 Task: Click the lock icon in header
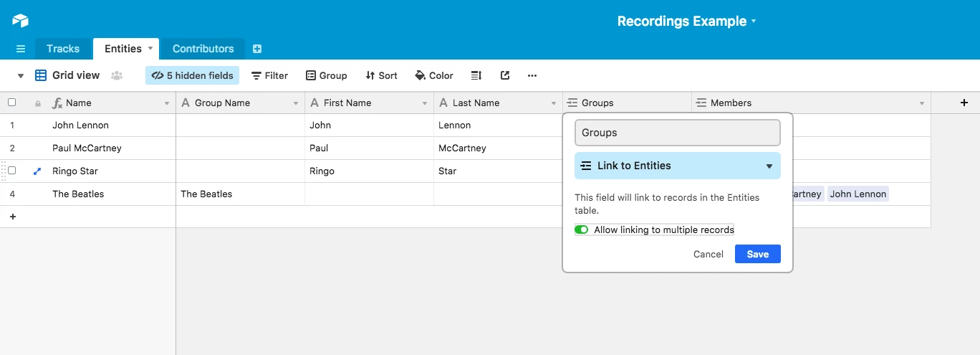[x=38, y=103]
